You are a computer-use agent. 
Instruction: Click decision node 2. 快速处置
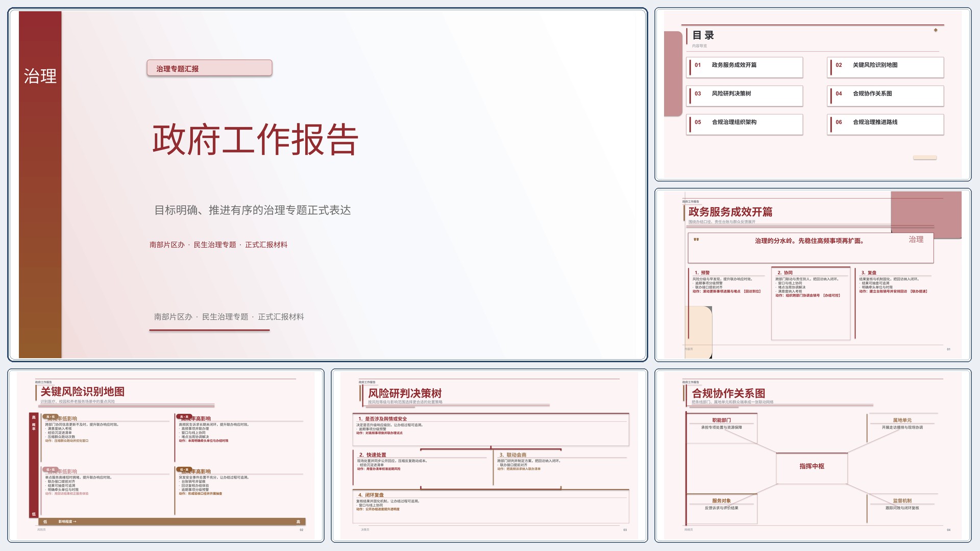373,455
